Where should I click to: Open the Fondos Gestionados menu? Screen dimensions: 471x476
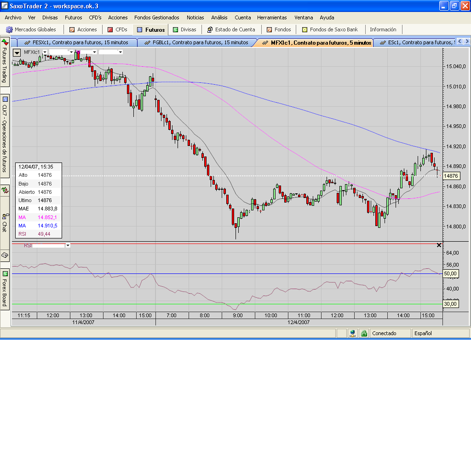click(x=157, y=17)
